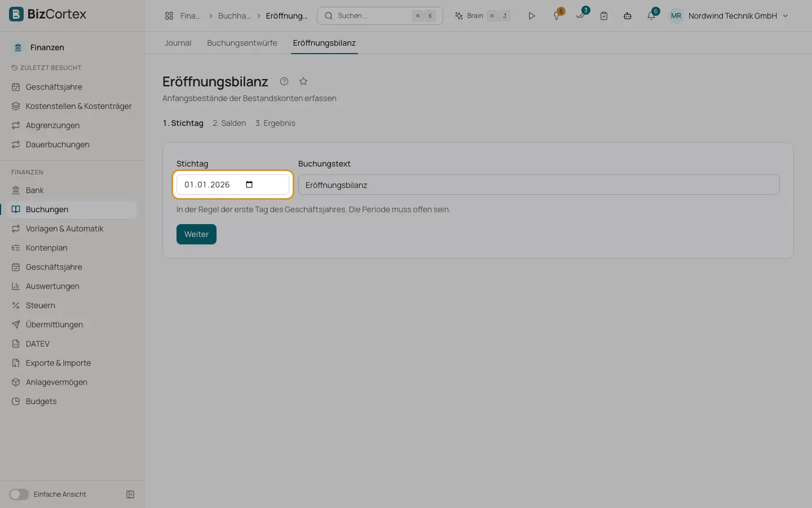Select step 1. Stichtag

[183, 123]
